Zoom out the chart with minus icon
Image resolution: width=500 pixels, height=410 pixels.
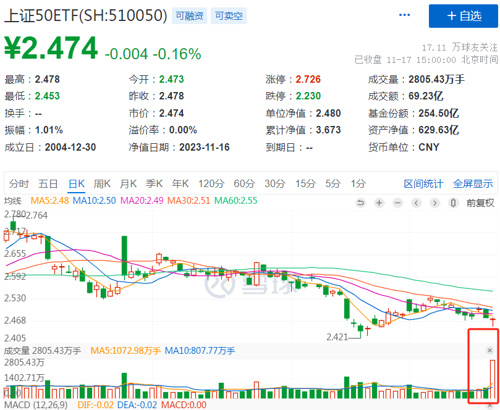pos(398,202)
